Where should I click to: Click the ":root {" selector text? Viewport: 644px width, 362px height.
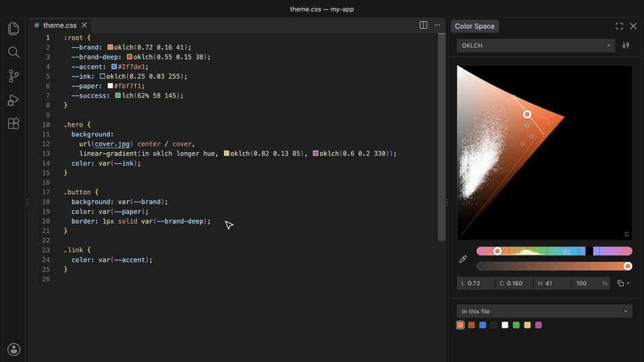[x=77, y=38]
